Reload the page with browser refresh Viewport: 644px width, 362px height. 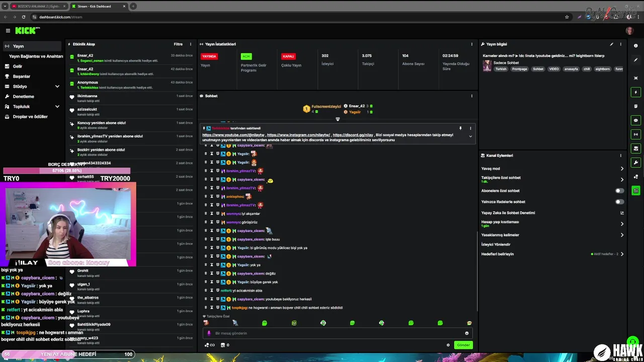click(23, 17)
